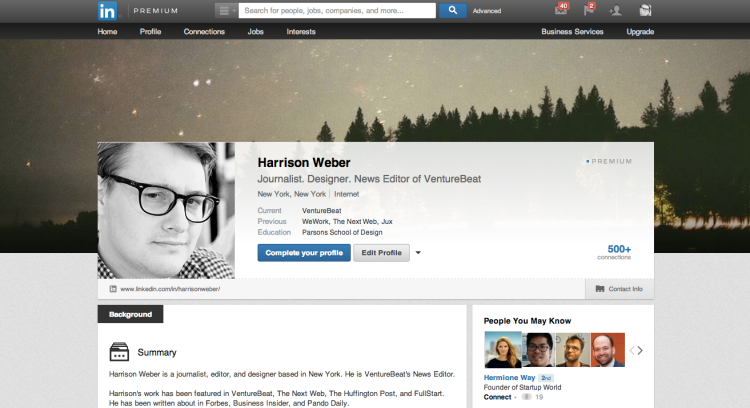The width and height of the screenshot is (750, 408).
Task: Click the shared connections icon beside 19
Action: click(527, 397)
